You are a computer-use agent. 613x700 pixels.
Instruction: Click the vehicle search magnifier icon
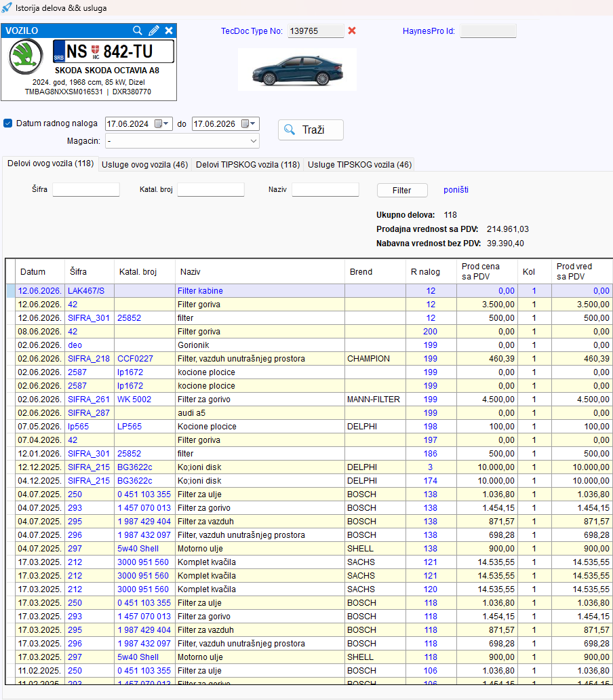(138, 31)
